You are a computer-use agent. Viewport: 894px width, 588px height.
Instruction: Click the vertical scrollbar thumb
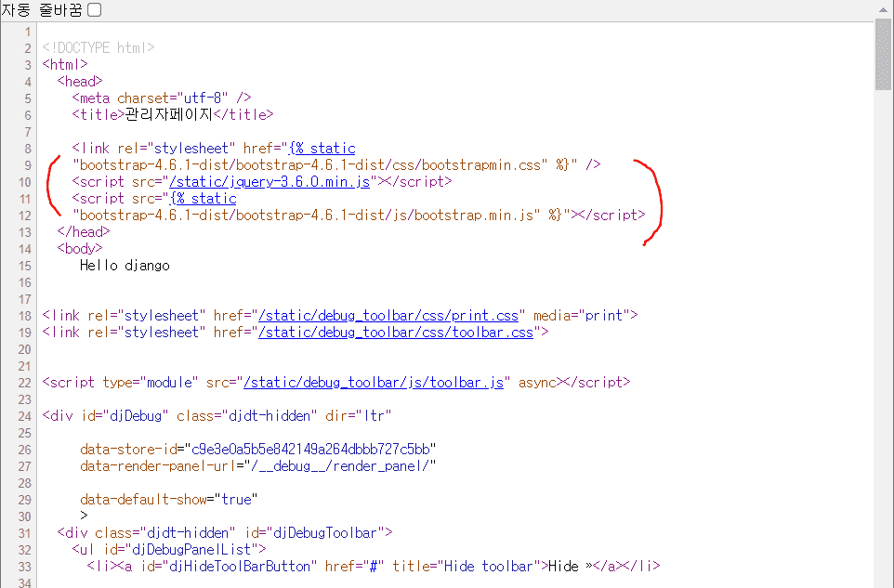883,54
